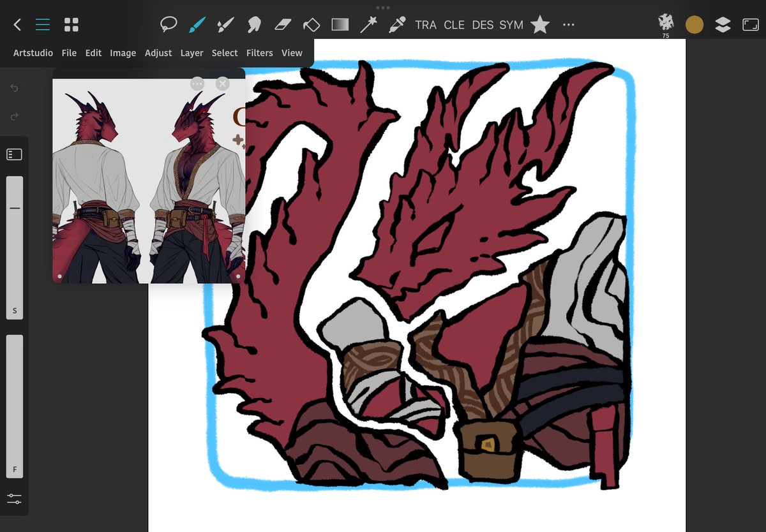Select the Eraser tool
This screenshot has height=532, width=766.
(283, 25)
